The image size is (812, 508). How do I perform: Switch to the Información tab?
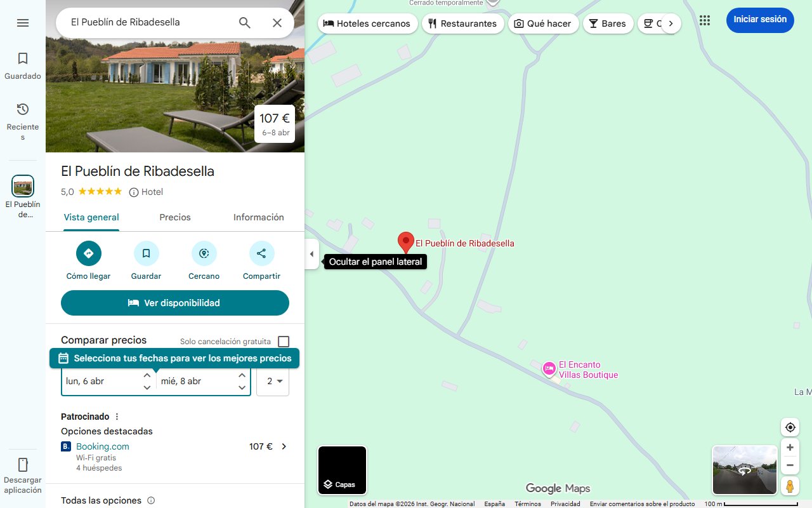click(x=259, y=217)
